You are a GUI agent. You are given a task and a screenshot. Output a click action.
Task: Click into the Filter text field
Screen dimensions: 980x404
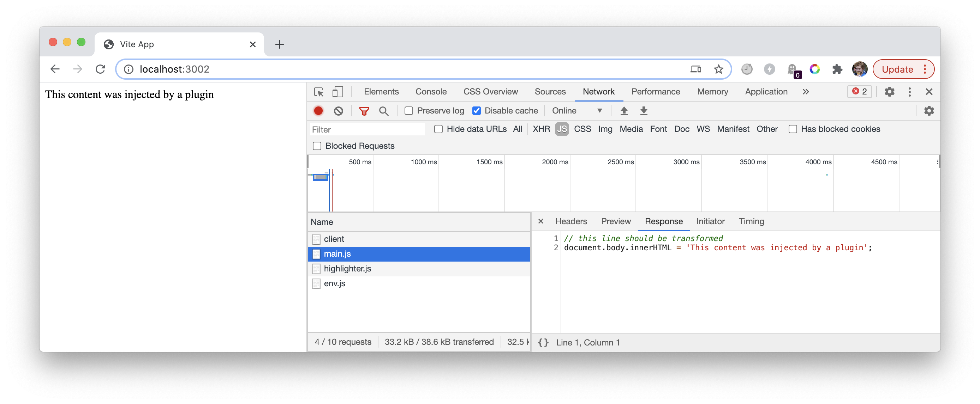[x=367, y=130]
